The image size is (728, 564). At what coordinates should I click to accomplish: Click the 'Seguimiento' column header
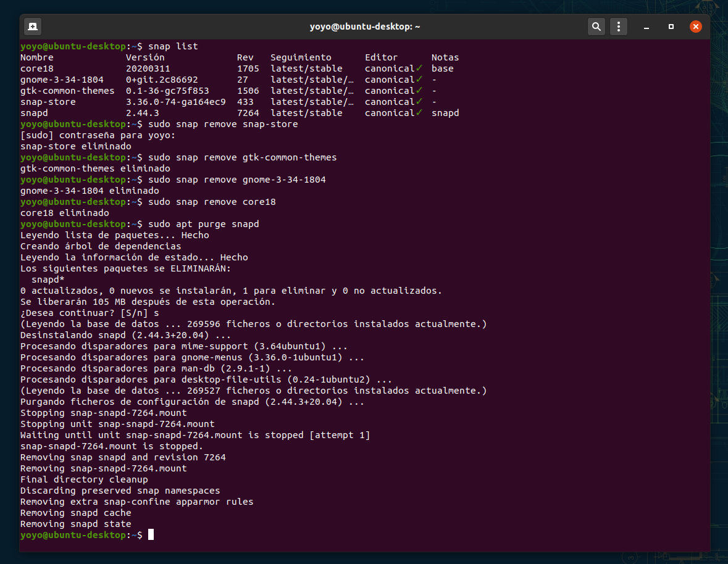pos(301,57)
